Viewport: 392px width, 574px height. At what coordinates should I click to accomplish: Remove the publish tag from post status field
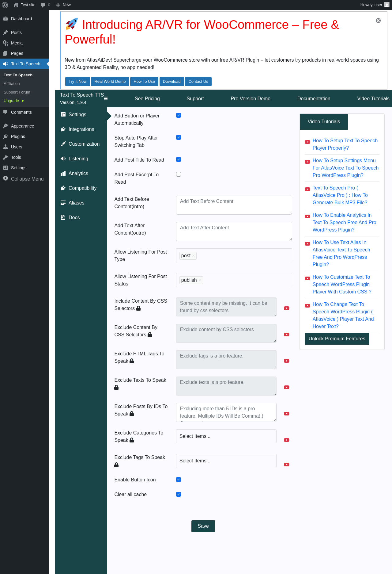coord(200,280)
